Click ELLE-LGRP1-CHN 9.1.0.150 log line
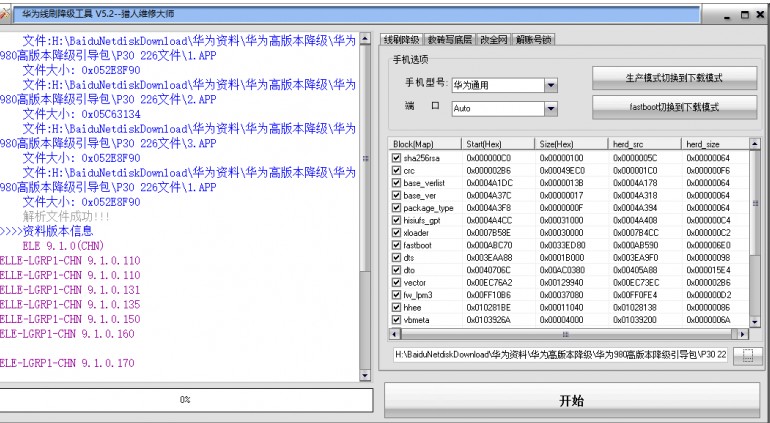 click(70, 319)
